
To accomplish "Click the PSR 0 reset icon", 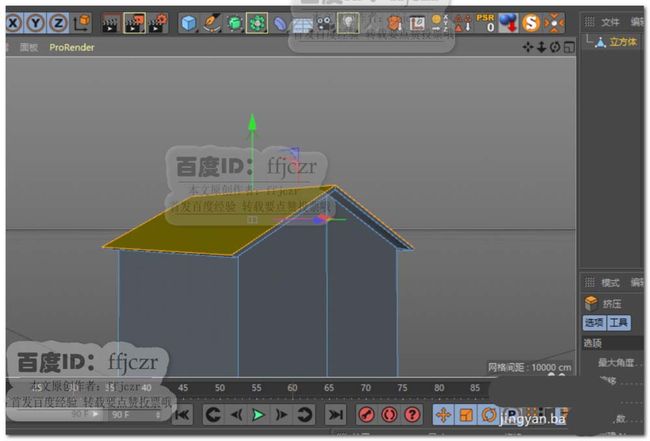I will 485,23.
